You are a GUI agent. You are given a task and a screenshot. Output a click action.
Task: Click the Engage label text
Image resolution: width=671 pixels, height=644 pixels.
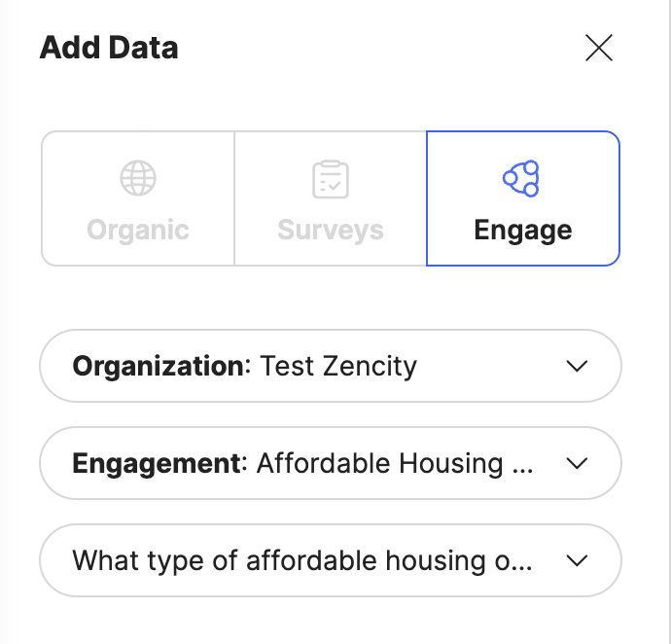(x=523, y=231)
